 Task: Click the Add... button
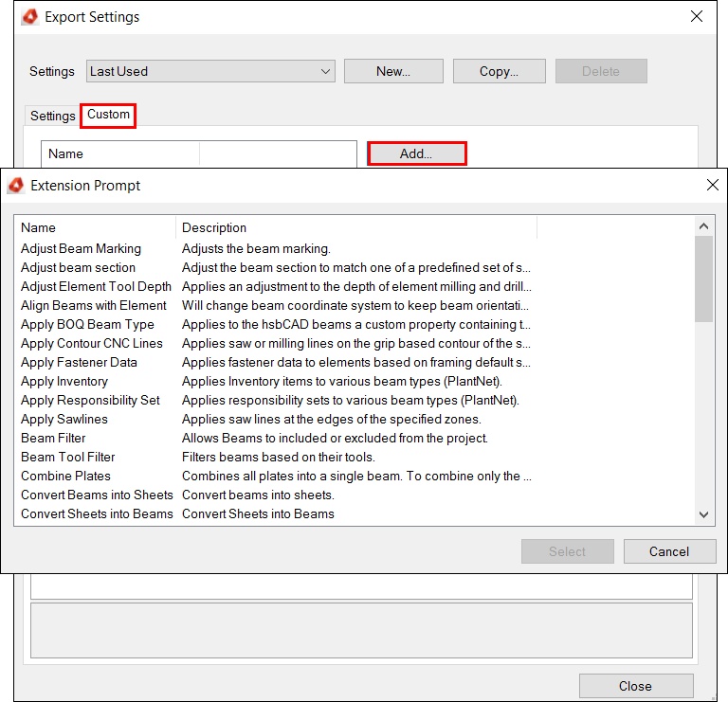coord(416,153)
